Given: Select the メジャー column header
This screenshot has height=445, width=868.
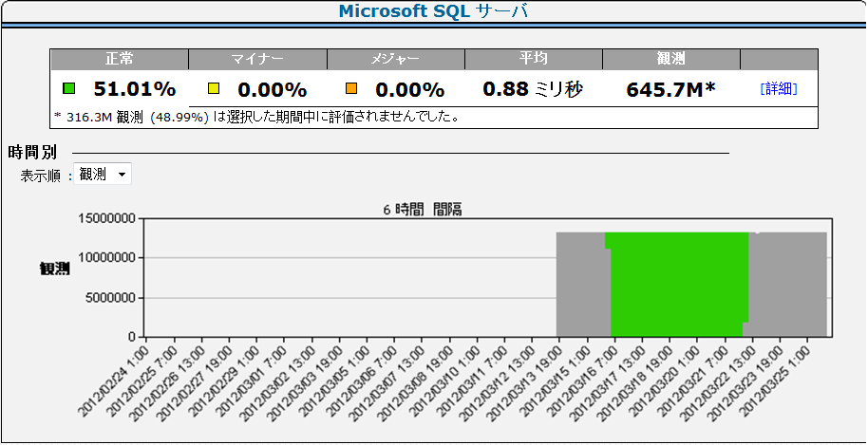Looking at the screenshot, I should 395,59.
